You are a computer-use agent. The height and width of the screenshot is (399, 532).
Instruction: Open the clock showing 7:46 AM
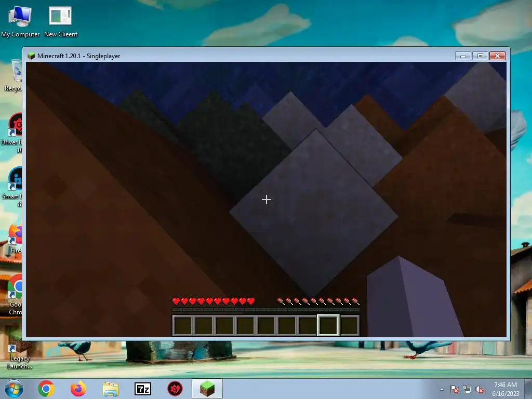click(x=506, y=389)
